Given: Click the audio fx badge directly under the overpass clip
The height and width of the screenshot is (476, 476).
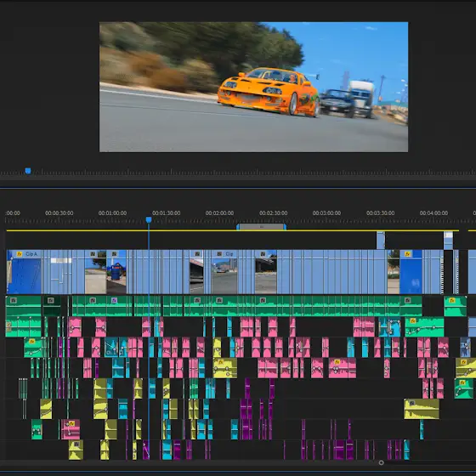Looking at the screenshot, I should pos(197,300).
